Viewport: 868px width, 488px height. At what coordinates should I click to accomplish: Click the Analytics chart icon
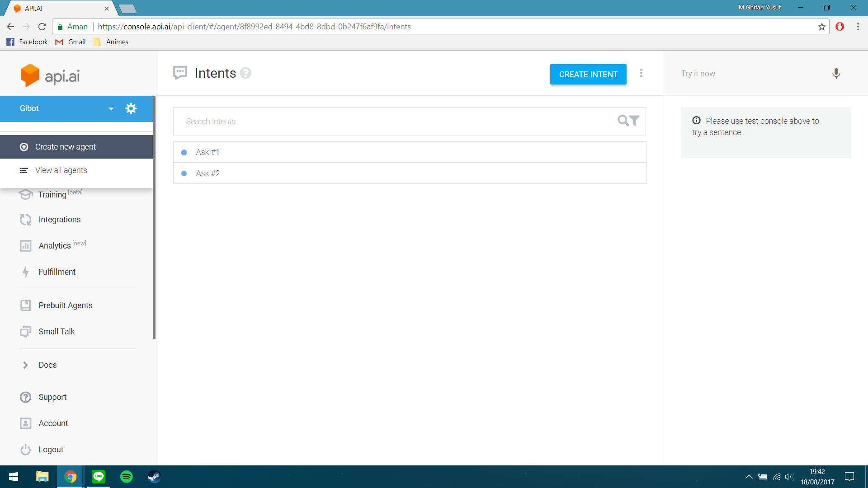[x=25, y=246]
